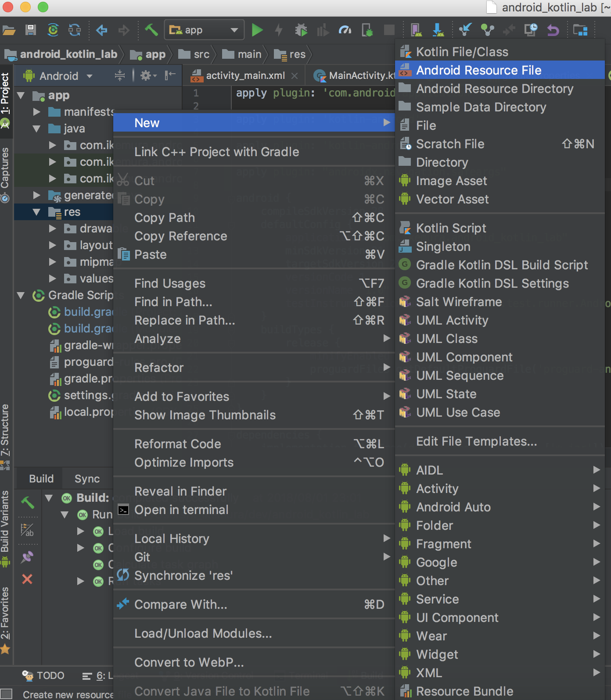Image resolution: width=611 pixels, height=700 pixels.
Task: Click the Make Project hammer icon
Action: (x=151, y=30)
